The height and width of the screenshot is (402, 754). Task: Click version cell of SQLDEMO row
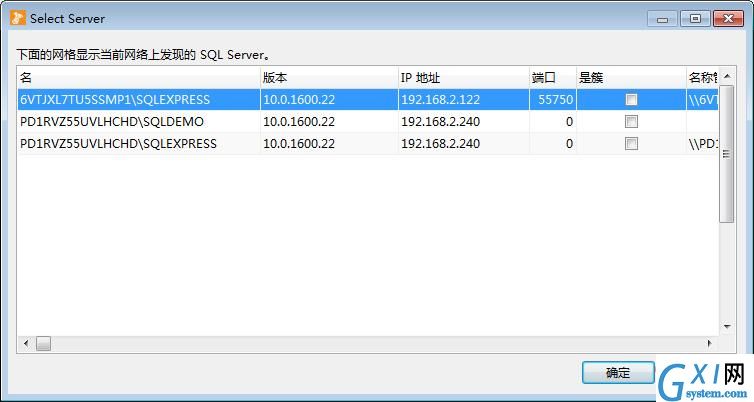tap(329, 122)
